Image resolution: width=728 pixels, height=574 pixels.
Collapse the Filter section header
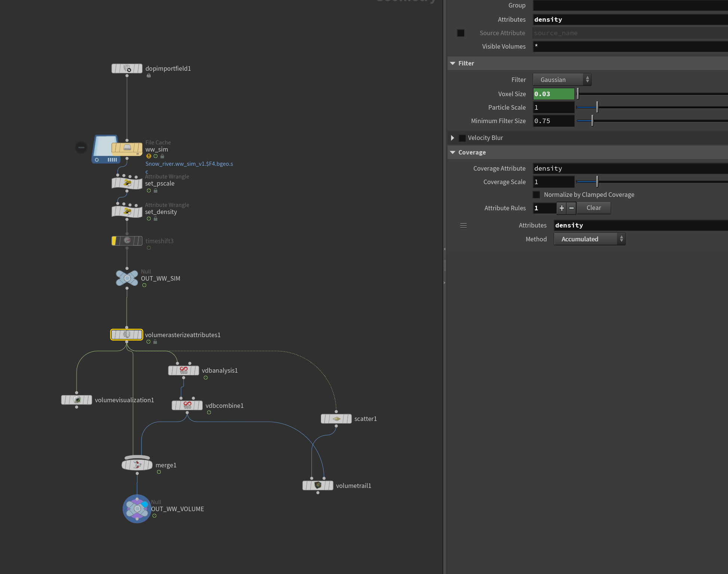466,63
